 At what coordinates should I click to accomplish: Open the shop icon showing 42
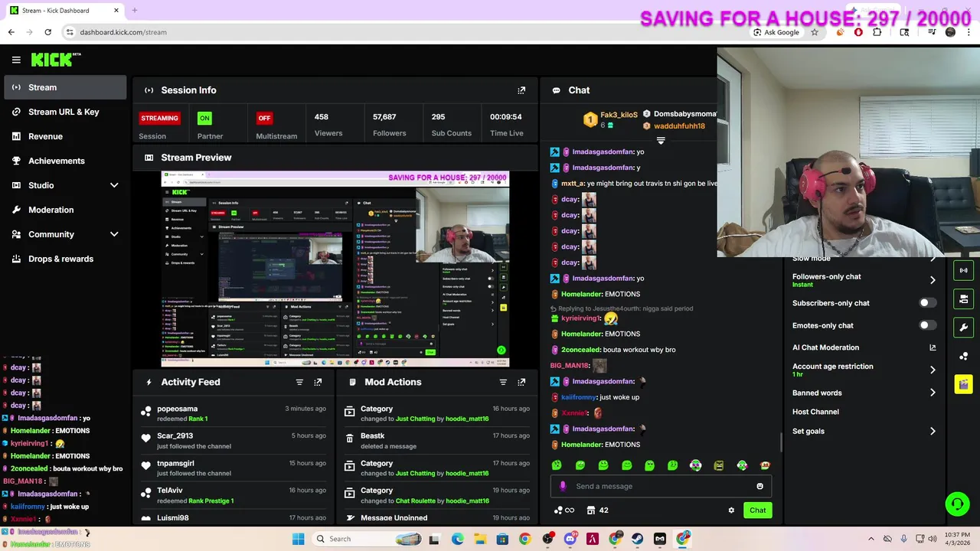[597, 510]
